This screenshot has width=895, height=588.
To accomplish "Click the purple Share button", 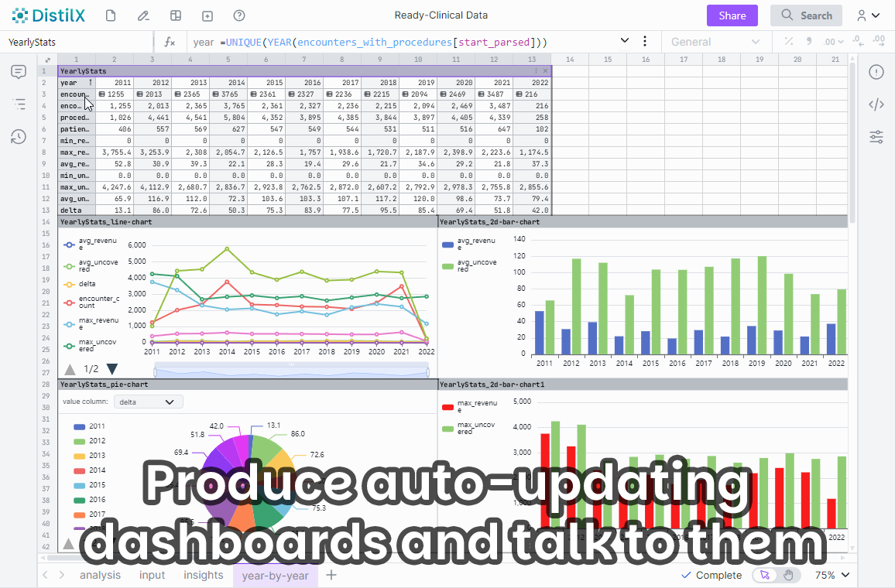I will pos(732,15).
